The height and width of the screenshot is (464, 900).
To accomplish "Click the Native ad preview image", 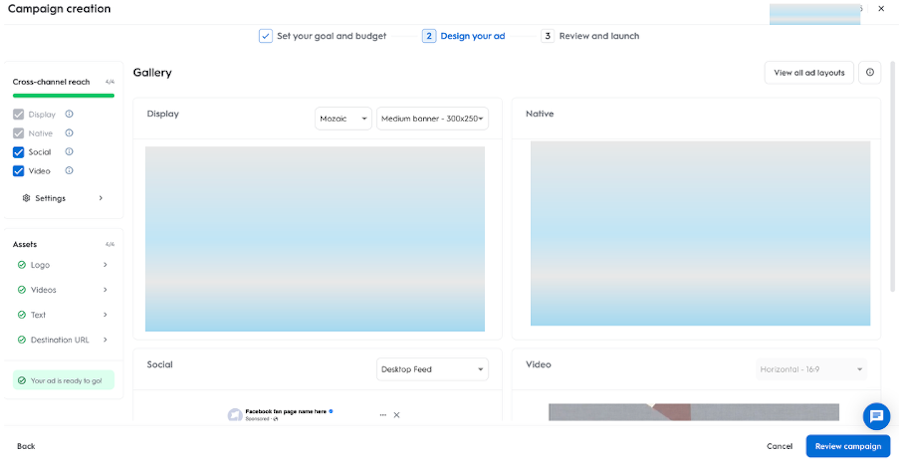I will pyautogui.click(x=700, y=234).
